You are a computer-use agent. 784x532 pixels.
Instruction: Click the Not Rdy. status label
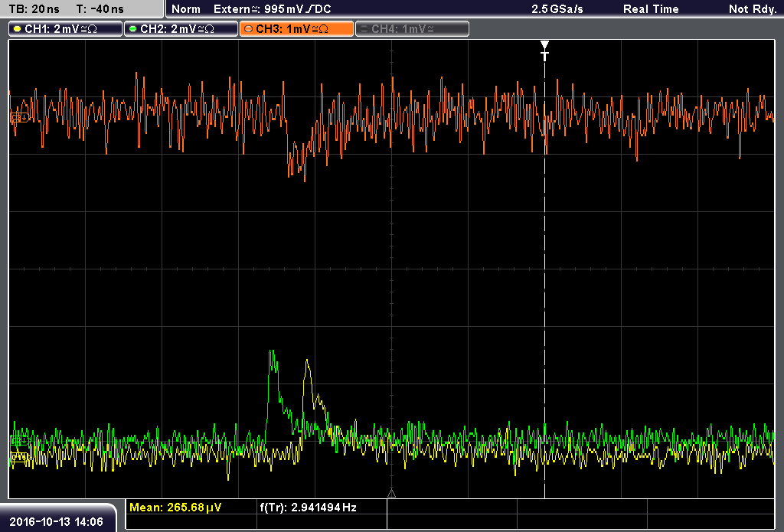753,9
